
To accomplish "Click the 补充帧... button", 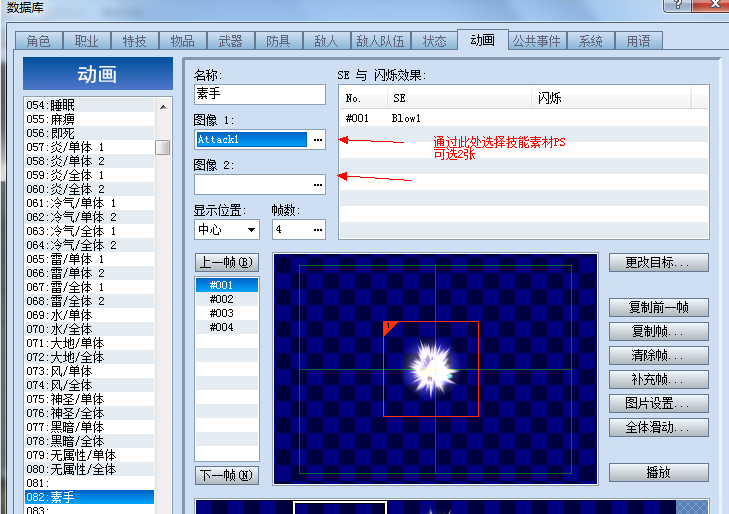I will (659, 380).
